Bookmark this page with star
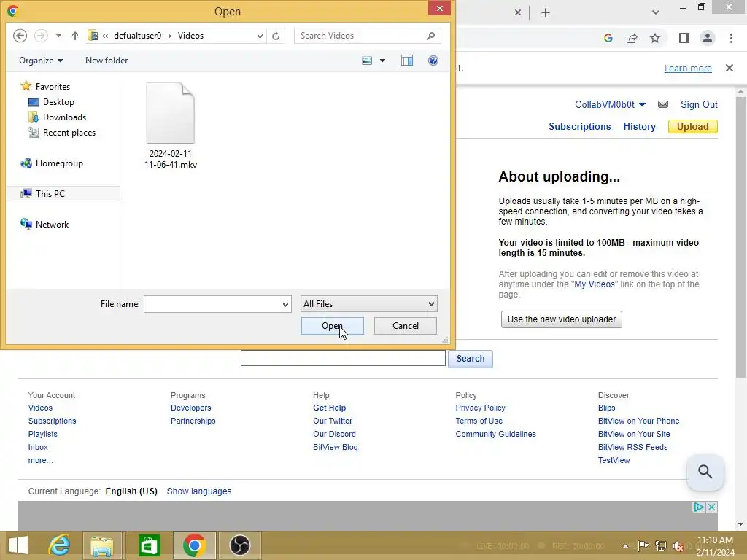 click(655, 38)
